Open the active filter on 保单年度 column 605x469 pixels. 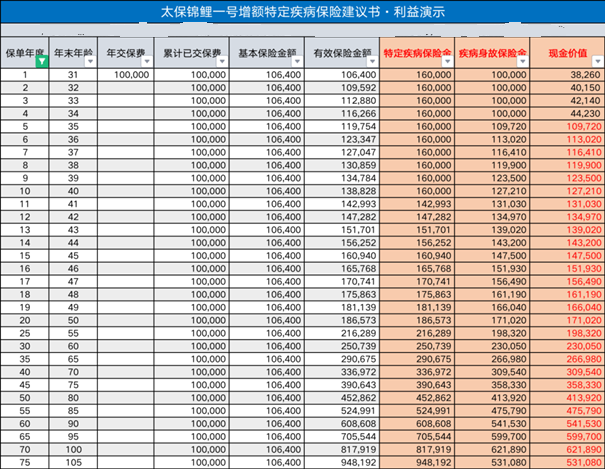pyautogui.click(x=42, y=61)
